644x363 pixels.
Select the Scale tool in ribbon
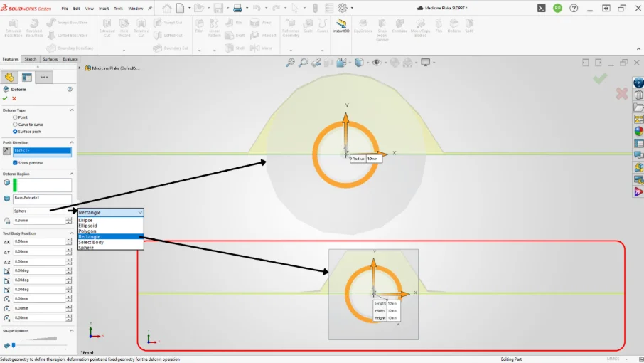(308, 26)
